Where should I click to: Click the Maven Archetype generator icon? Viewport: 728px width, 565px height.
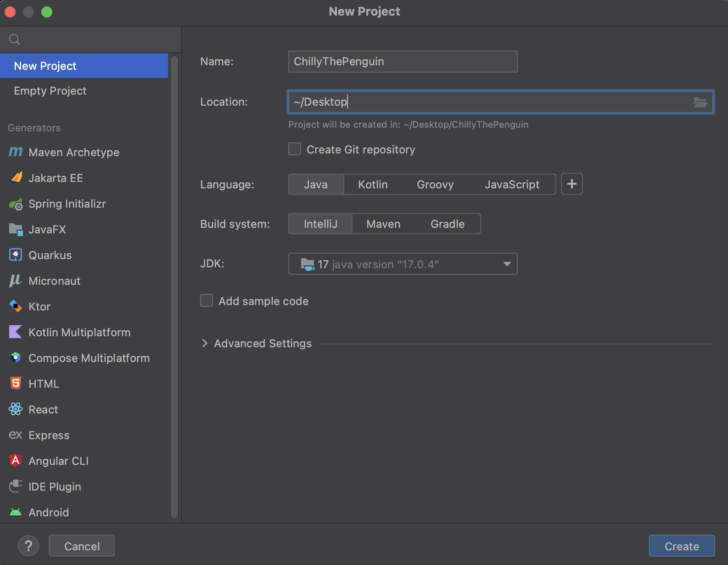16,152
